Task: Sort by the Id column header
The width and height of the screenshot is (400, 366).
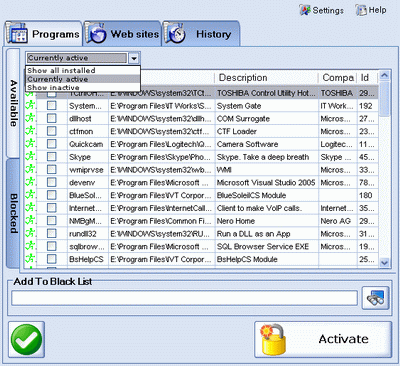Action: pos(367,78)
